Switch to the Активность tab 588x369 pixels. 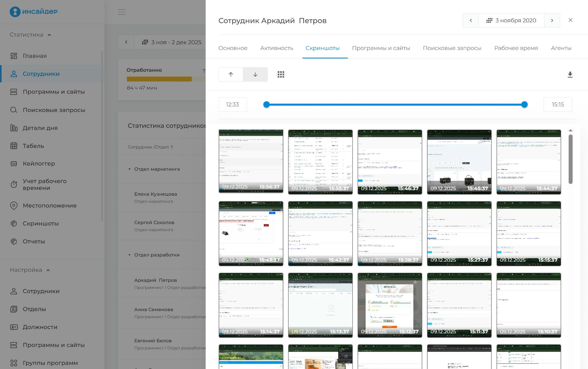pos(276,48)
